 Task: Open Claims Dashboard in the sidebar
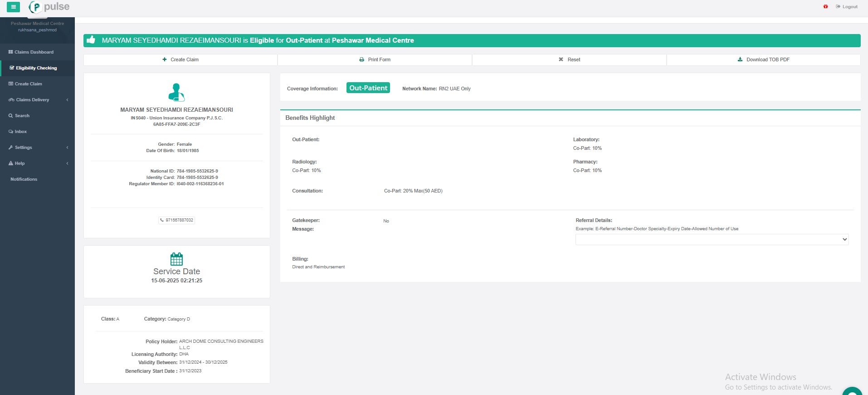point(34,52)
